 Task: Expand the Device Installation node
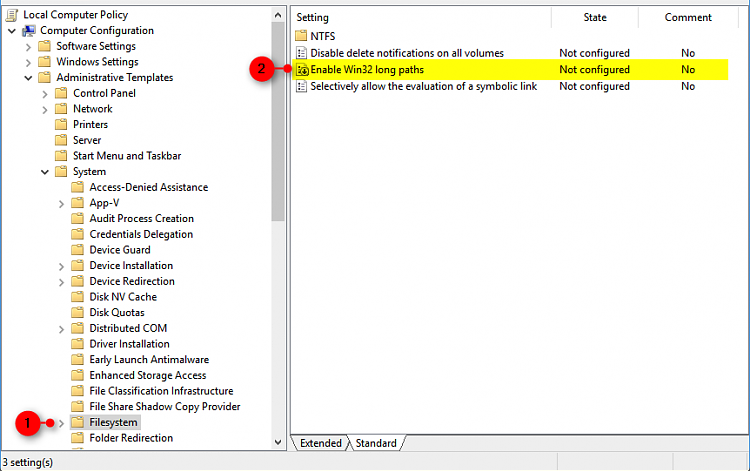point(61,266)
